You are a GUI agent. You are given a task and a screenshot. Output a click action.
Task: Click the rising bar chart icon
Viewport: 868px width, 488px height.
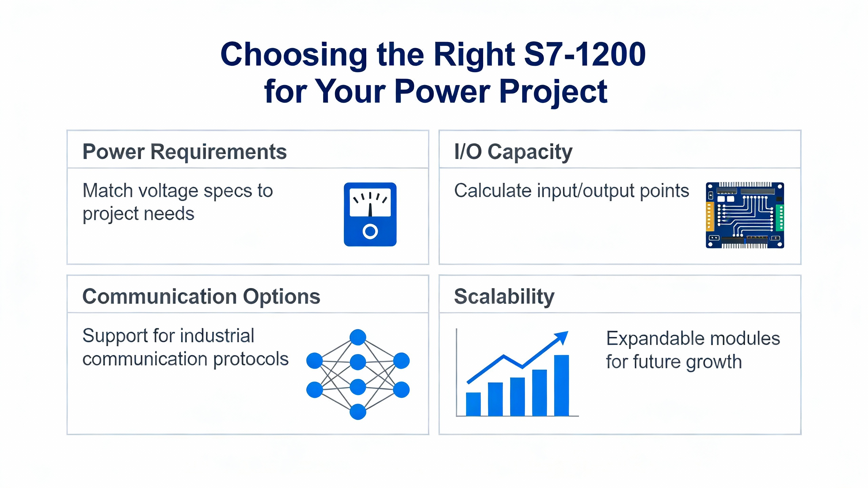point(517,374)
